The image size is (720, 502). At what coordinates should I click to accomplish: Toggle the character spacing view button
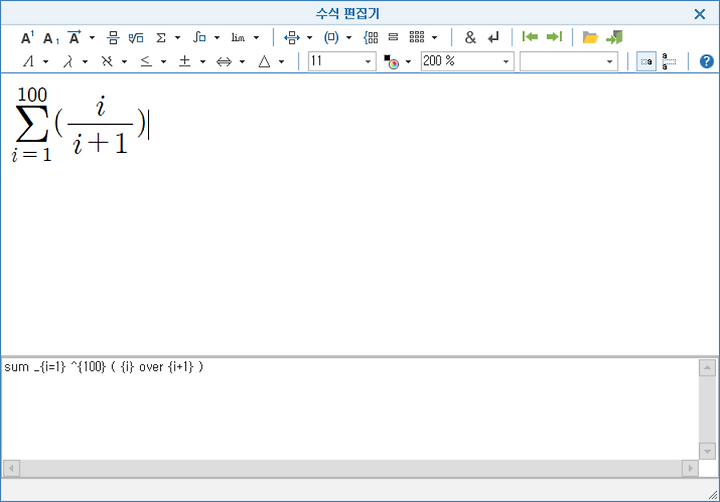pos(669,62)
